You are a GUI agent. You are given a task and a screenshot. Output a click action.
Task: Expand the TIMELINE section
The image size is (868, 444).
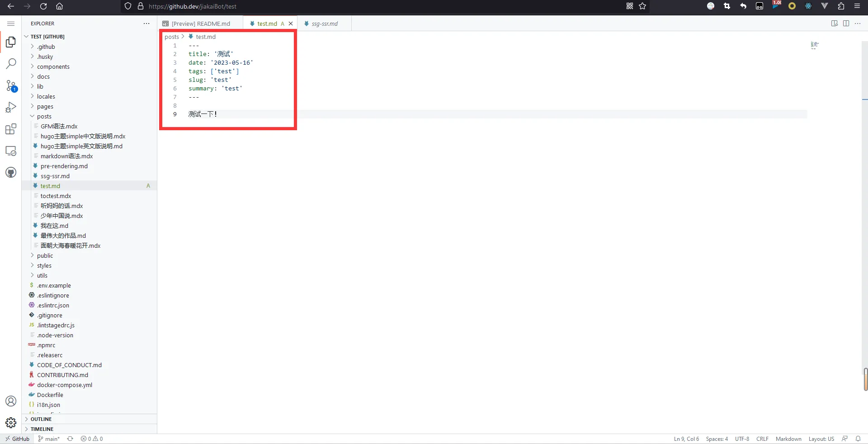tap(90, 429)
